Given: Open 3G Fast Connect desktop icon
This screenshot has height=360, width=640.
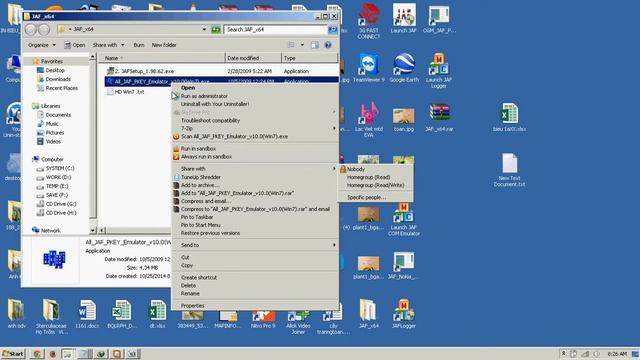Looking at the screenshot, I should click(x=369, y=21).
